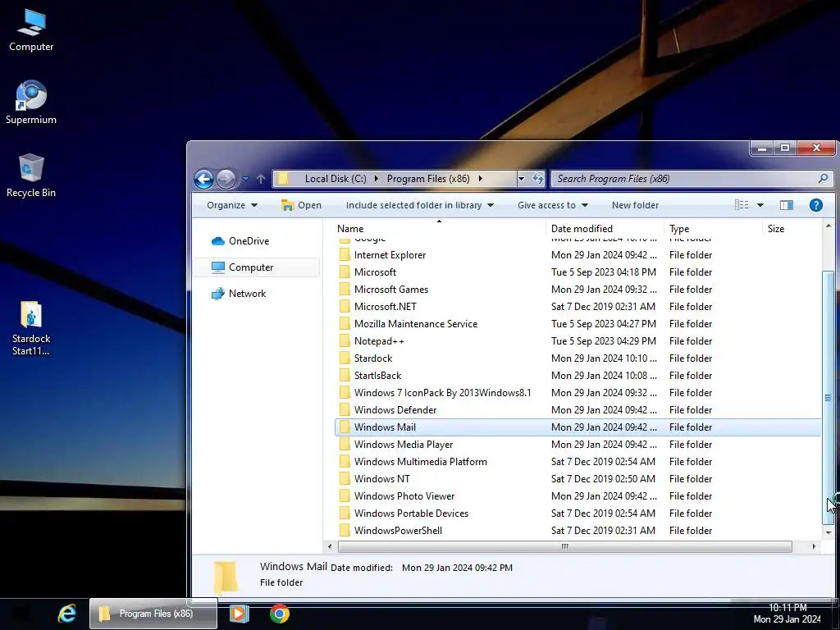Click the horizontal scrollbar thumb
This screenshot has height=630, width=840.
click(564, 546)
